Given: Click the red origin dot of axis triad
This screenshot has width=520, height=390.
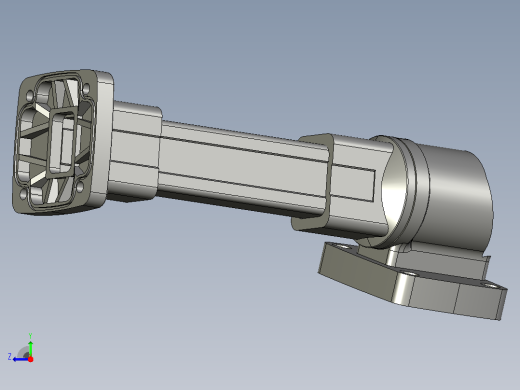Looking at the screenshot, I should (x=31, y=359).
